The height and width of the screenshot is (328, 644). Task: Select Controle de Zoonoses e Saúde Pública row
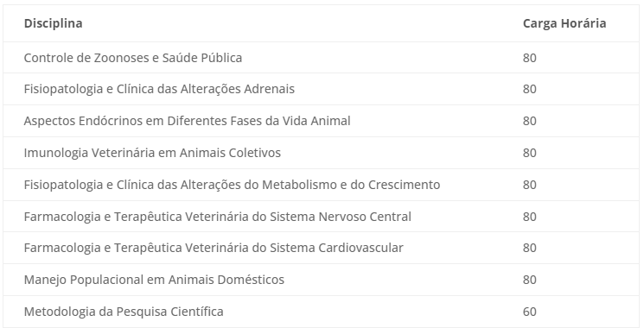click(x=322, y=58)
